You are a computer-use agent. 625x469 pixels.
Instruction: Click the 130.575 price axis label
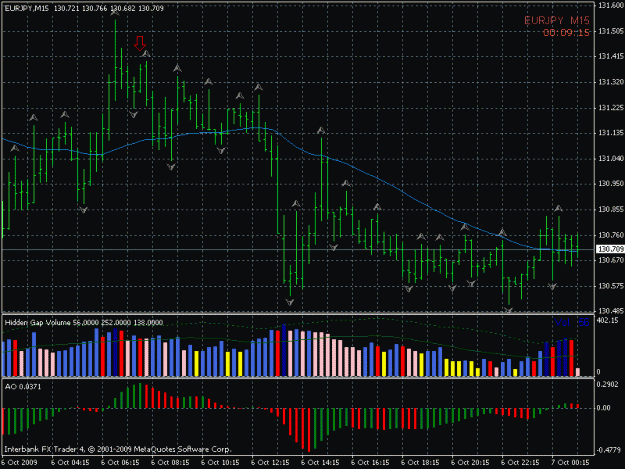[611, 286]
